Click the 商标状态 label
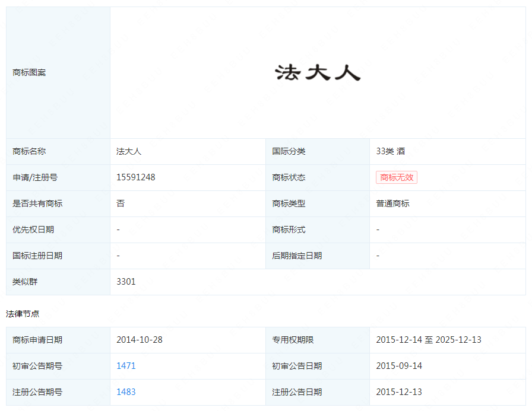The image size is (532, 411). 289,177
